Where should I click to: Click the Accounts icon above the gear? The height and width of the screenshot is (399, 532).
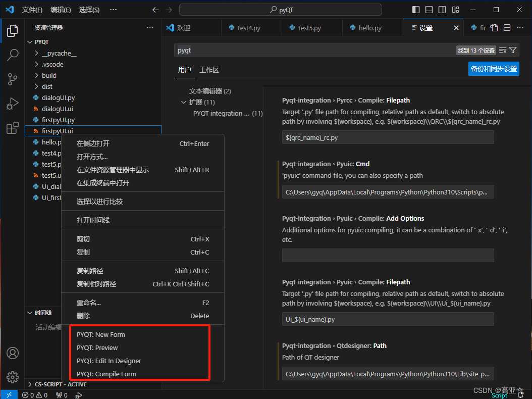pyautogui.click(x=13, y=353)
